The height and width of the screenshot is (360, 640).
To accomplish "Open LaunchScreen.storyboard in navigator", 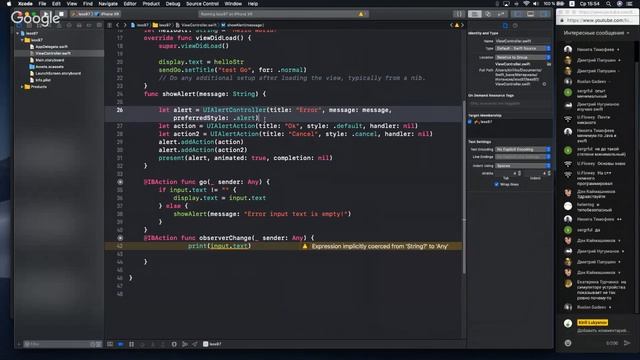I will click(58, 73).
